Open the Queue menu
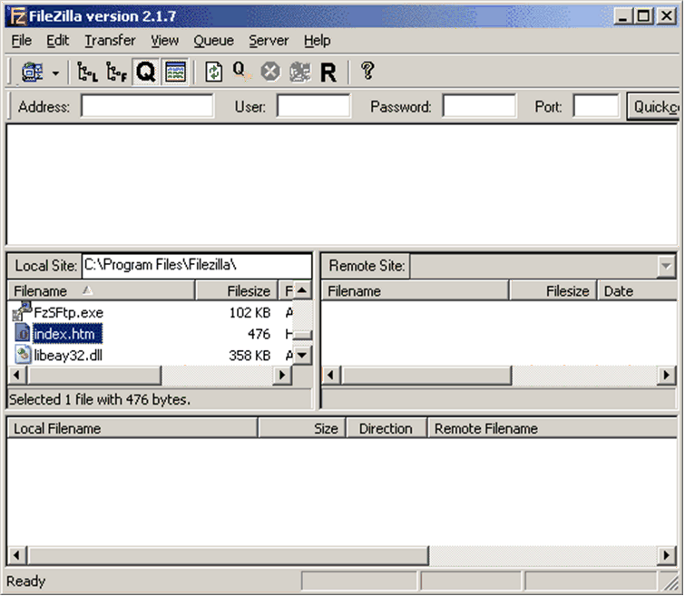Image resolution: width=685 pixels, height=616 pixels. [x=213, y=41]
